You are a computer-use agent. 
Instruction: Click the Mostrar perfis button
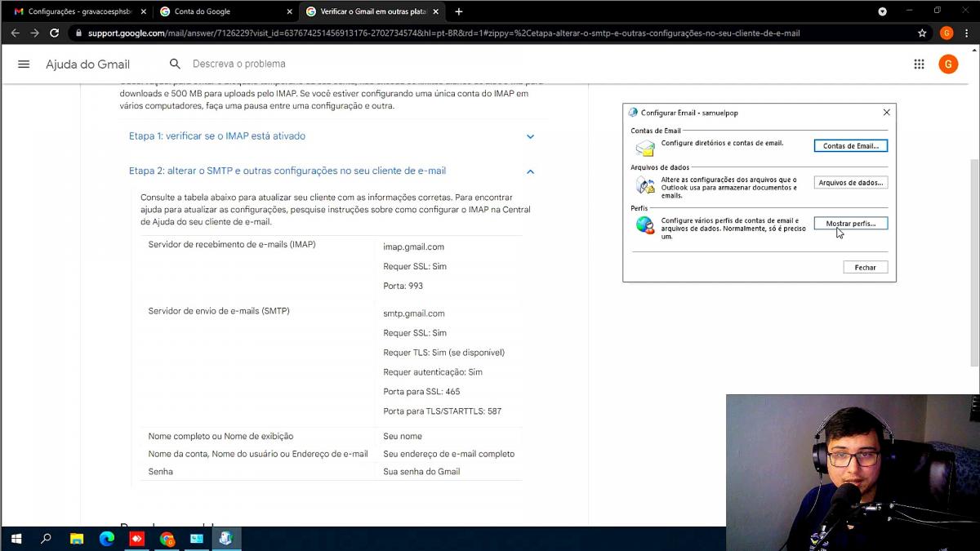pos(851,223)
